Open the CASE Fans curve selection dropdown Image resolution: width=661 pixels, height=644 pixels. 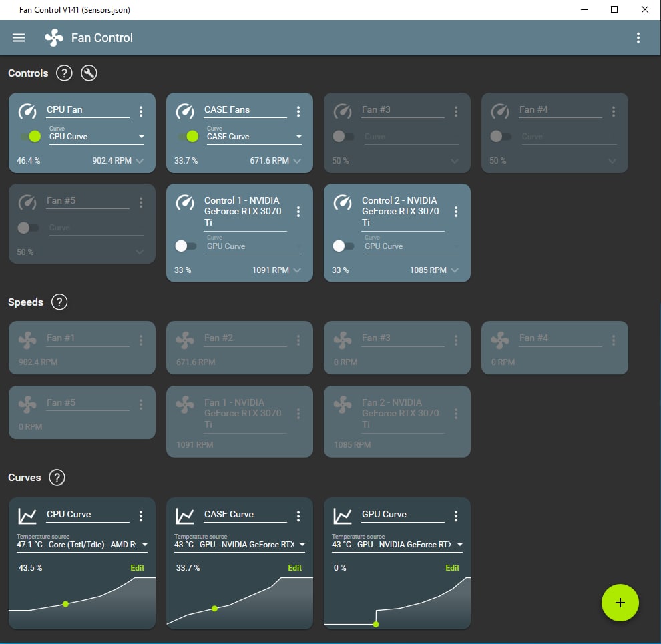254,137
